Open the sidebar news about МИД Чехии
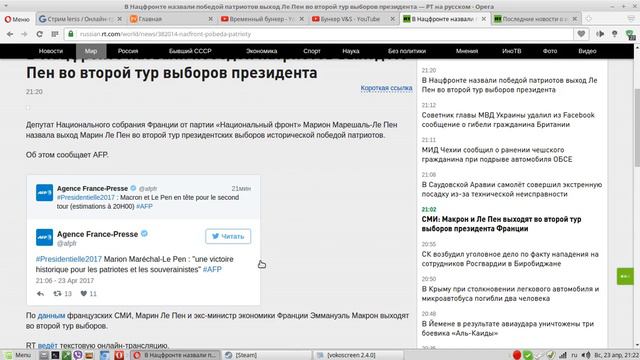 [x=497, y=154]
